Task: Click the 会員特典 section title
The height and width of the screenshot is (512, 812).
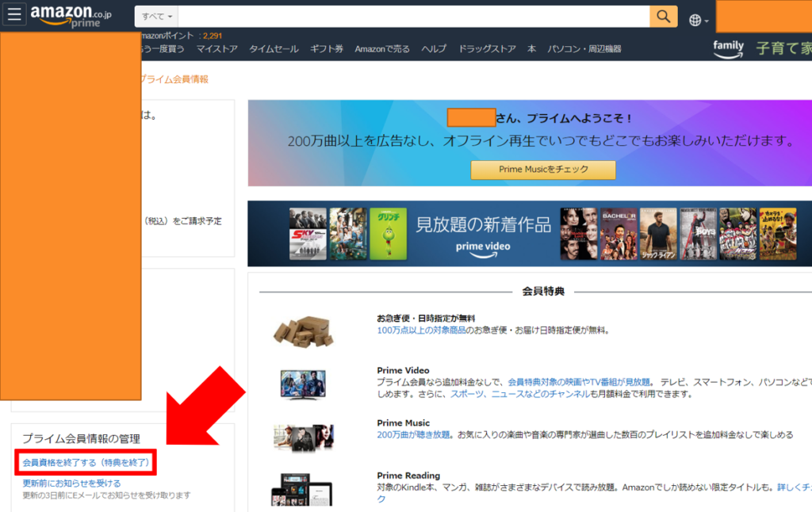Action: pyautogui.click(x=543, y=292)
